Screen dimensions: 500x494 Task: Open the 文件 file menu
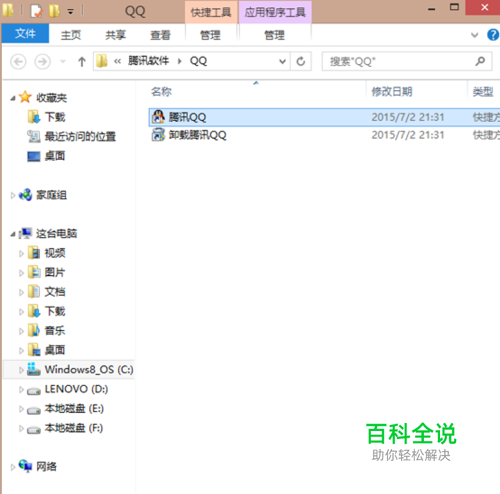coord(25,34)
